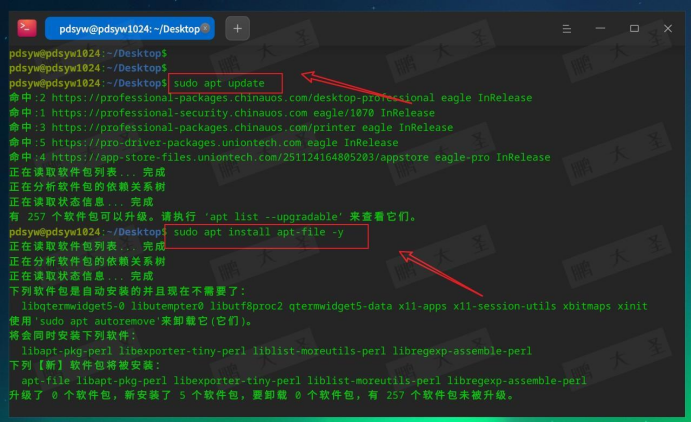Maximize the terminal window
This screenshot has width=692, height=422.
(634, 28)
